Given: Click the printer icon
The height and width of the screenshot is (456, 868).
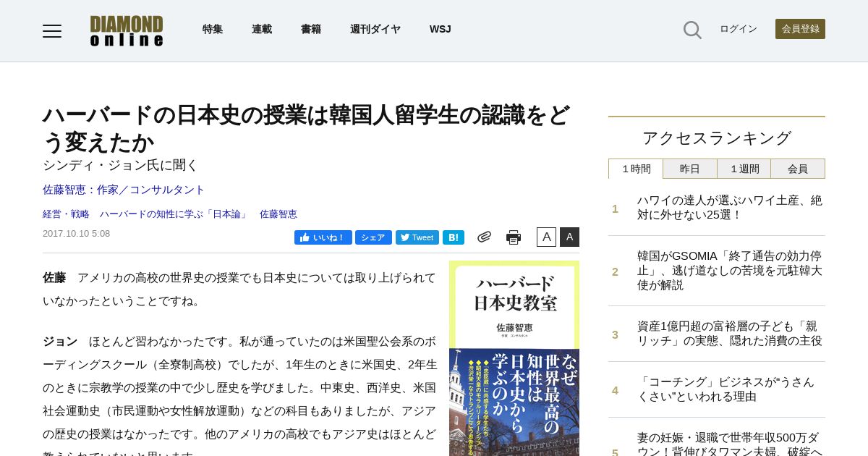Looking at the screenshot, I should (x=514, y=237).
